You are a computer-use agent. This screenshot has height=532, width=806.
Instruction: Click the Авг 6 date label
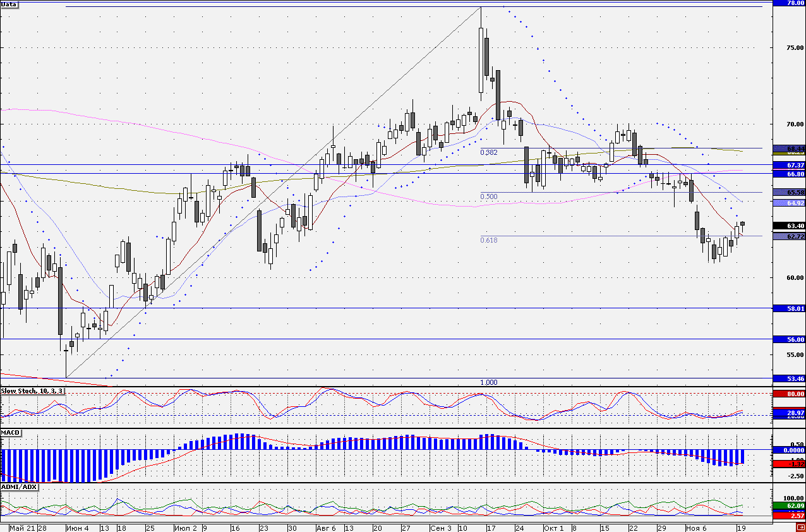[327, 528]
